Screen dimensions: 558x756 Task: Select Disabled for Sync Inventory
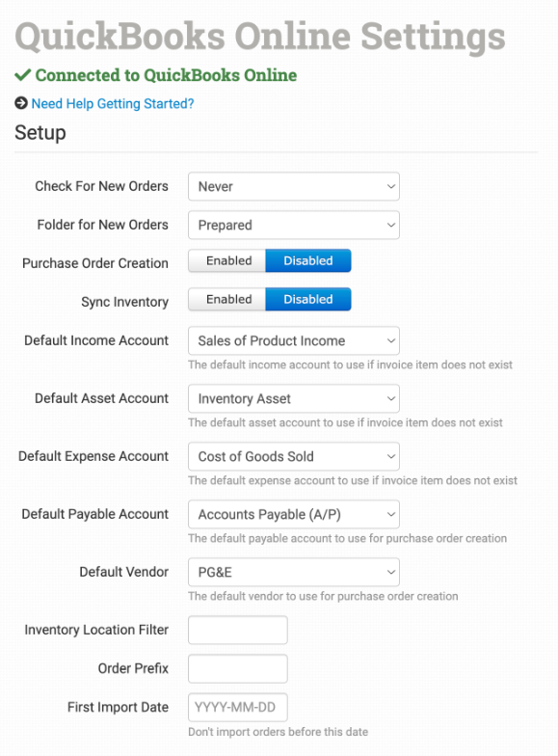coord(308,299)
